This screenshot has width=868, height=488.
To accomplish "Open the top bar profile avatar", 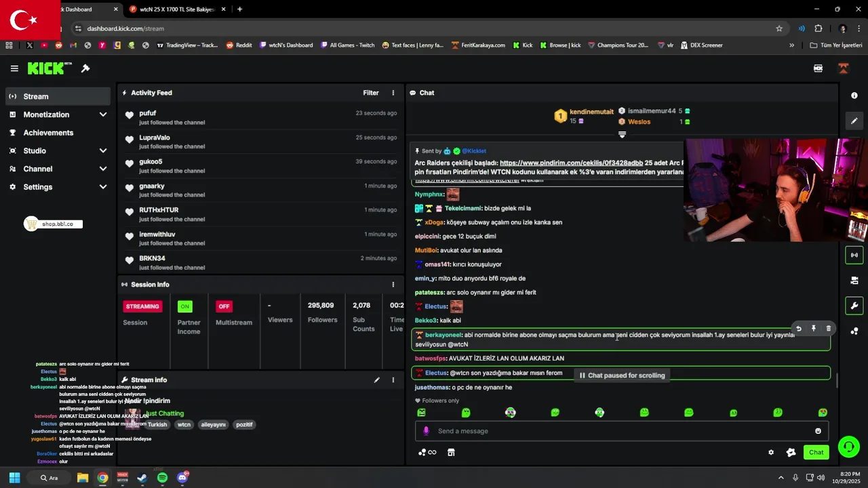I will coord(843,68).
